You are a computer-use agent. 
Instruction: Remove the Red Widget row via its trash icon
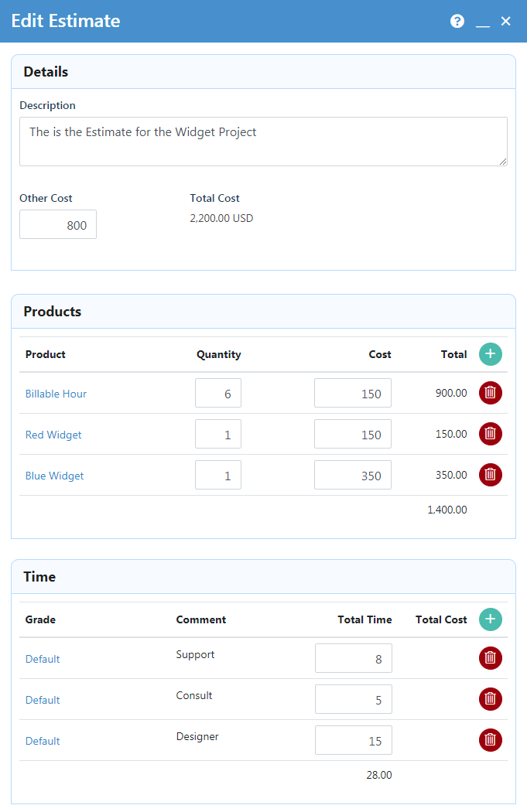click(x=490, y=434)
